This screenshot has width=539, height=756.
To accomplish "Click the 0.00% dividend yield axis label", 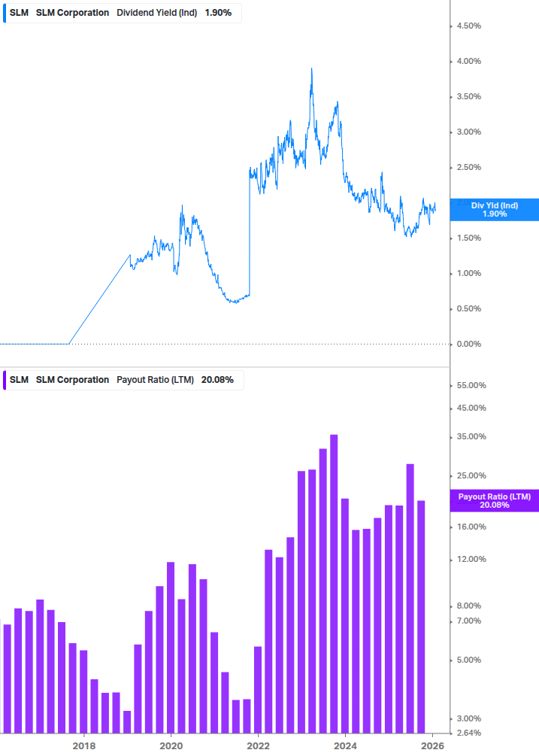I will (468, 345).
